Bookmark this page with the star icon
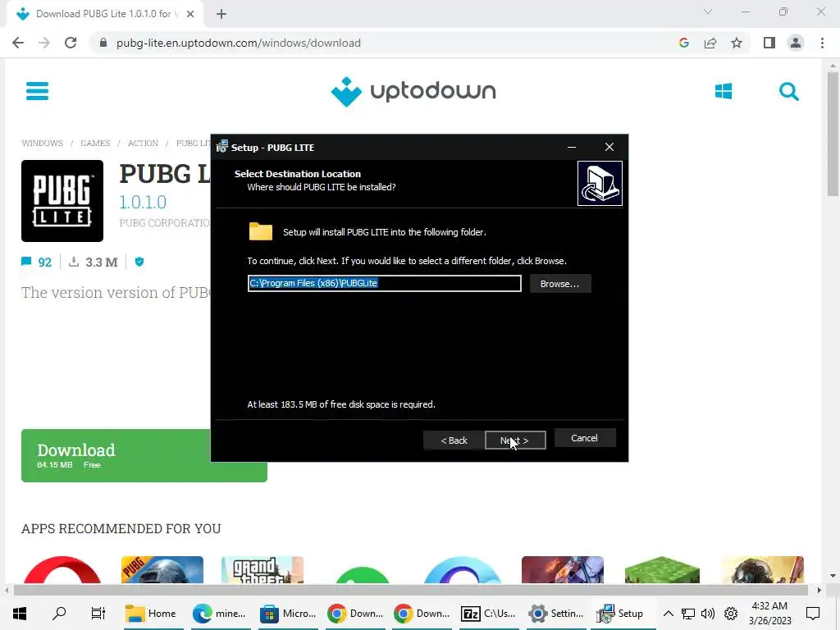 tap(737, 43)
